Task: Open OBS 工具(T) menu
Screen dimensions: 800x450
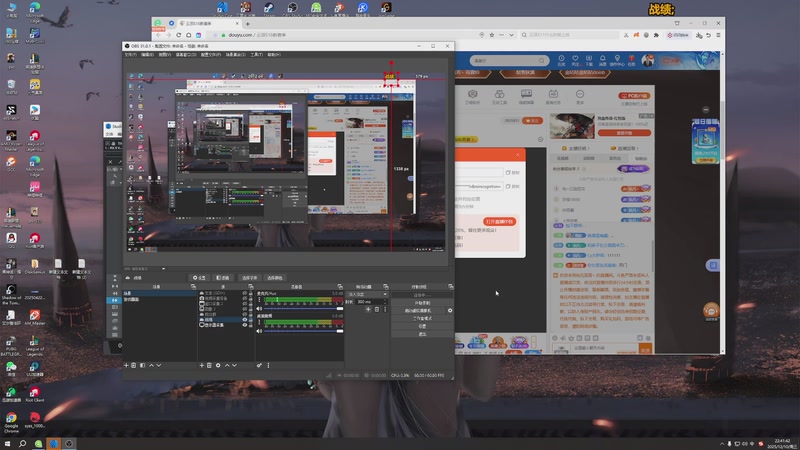Action: coord(257,55)
